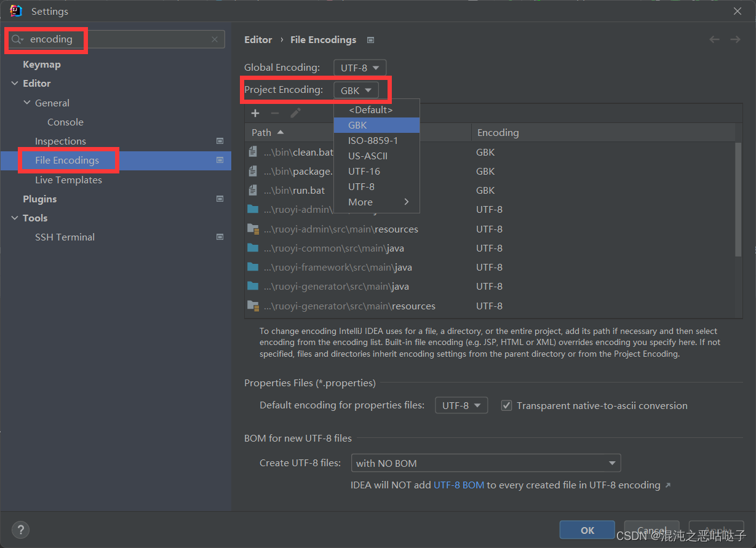The width and height of the screenshot is (756, 548).
Task: Choose GBK in the encoding popup list
Action: click(376, 125)
